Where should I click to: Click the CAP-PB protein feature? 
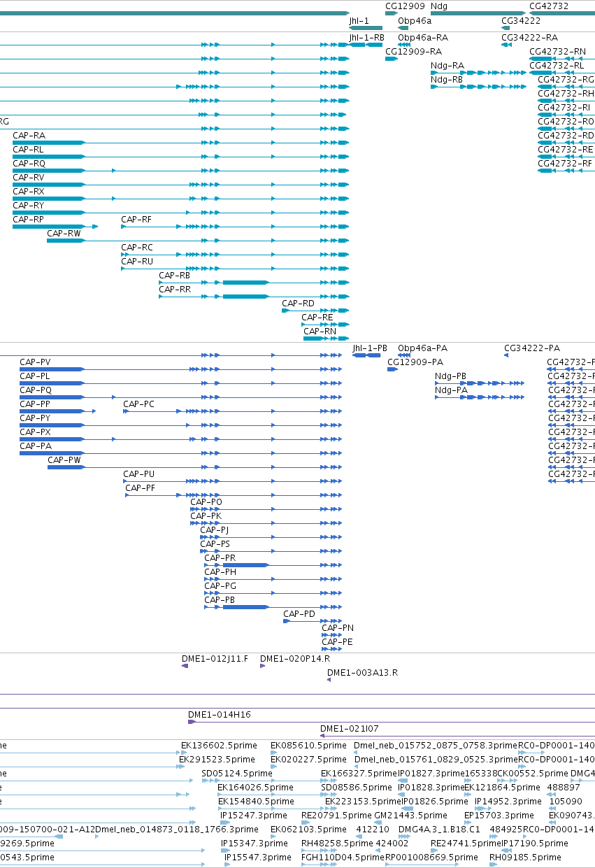pyautogui.click(x=273, y=607)
